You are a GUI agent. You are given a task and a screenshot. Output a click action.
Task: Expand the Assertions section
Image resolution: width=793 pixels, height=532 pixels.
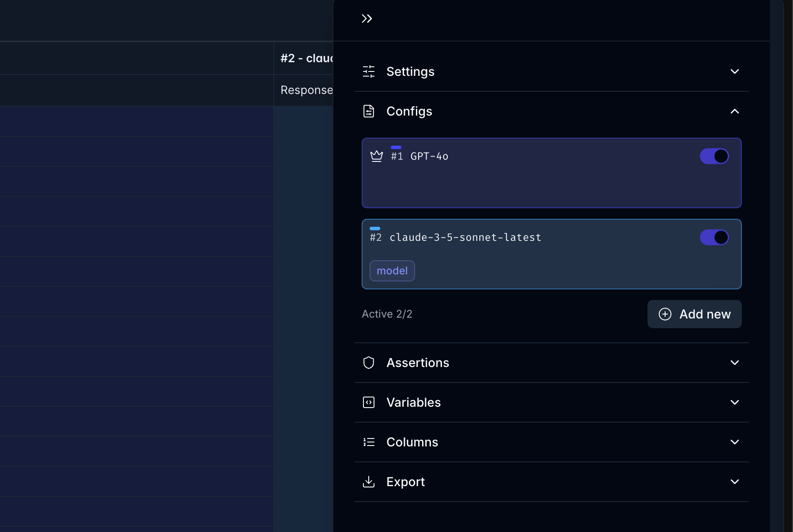point(735,363)
